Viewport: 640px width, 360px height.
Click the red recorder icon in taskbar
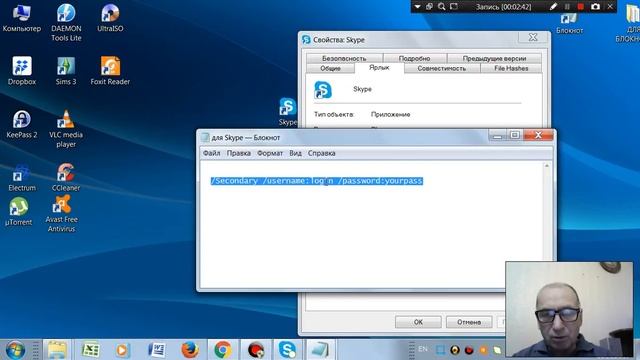(x=256, y=350)
